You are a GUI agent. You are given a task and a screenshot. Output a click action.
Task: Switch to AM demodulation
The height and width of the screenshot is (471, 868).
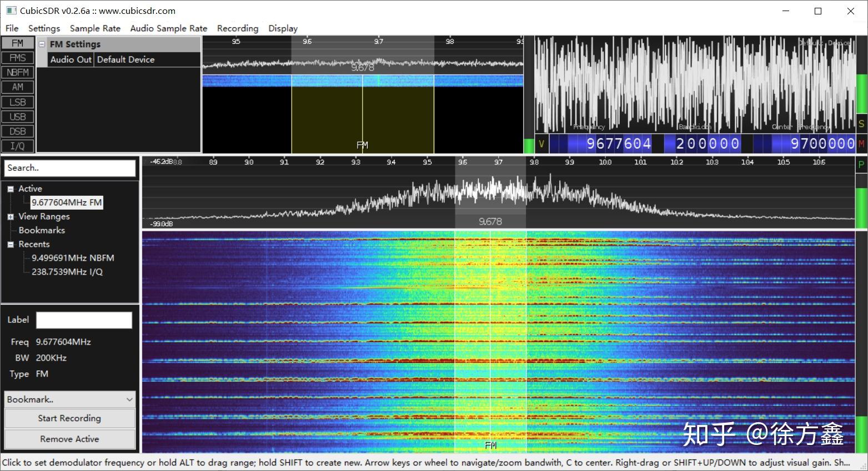(x=17, y=87)
